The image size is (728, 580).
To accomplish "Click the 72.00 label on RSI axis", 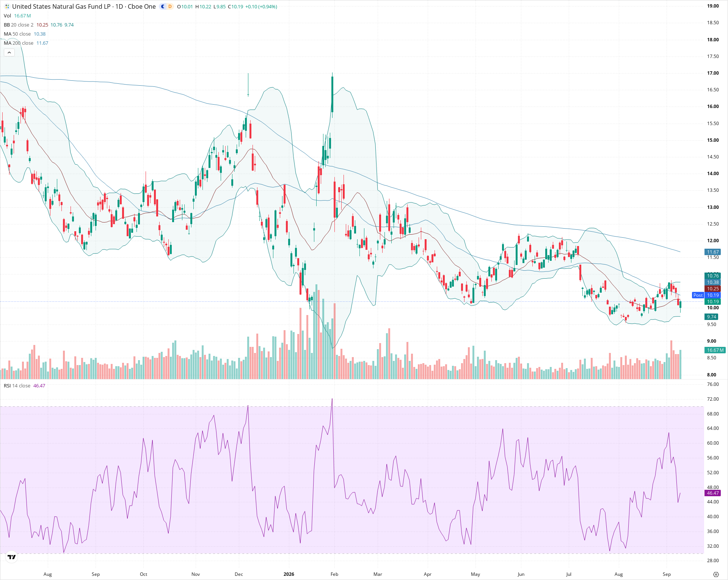I will click(713, 399).
